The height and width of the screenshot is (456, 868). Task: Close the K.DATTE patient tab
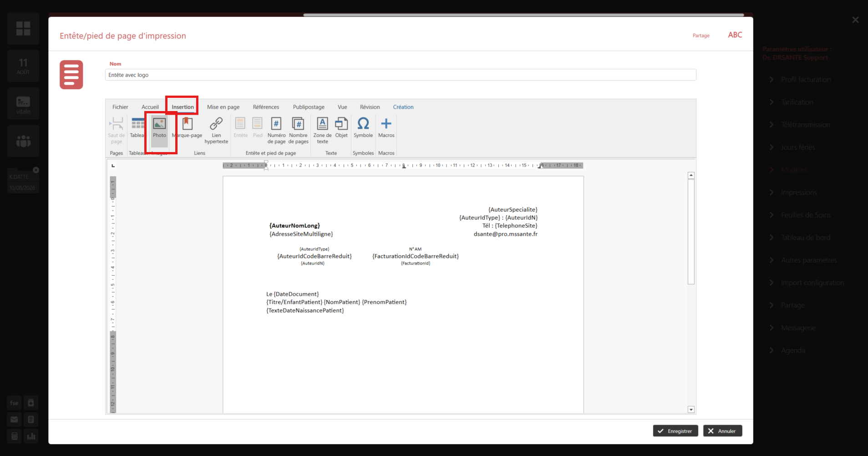point(36,170)
